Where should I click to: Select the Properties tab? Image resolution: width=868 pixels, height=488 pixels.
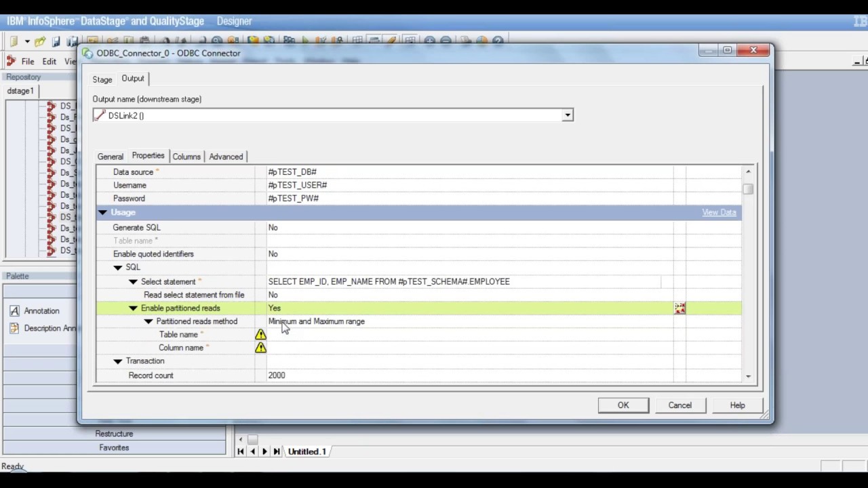pyautogui.click(x=148, y=156)
